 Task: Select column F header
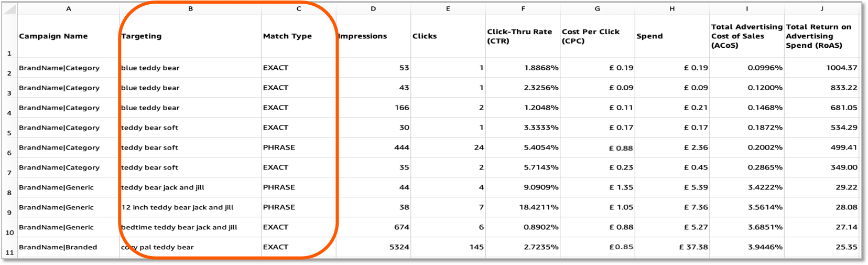coord(523,9)
